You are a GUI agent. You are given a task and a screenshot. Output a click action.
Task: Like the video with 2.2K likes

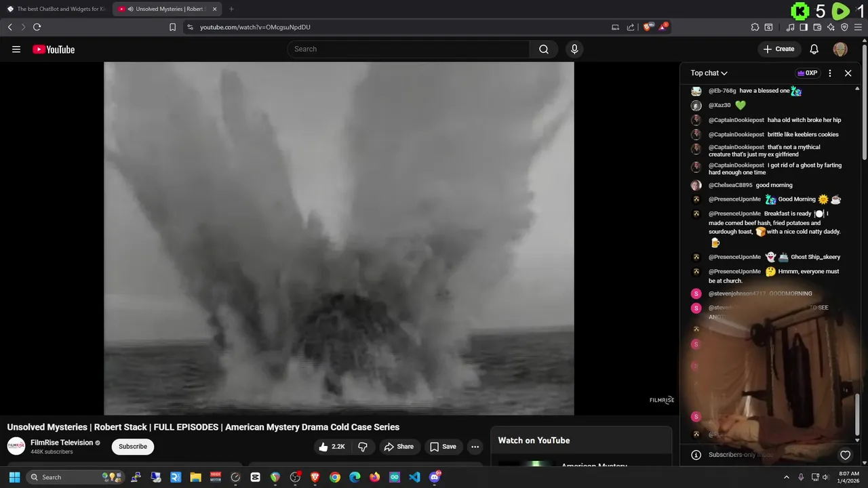point(332,447)
